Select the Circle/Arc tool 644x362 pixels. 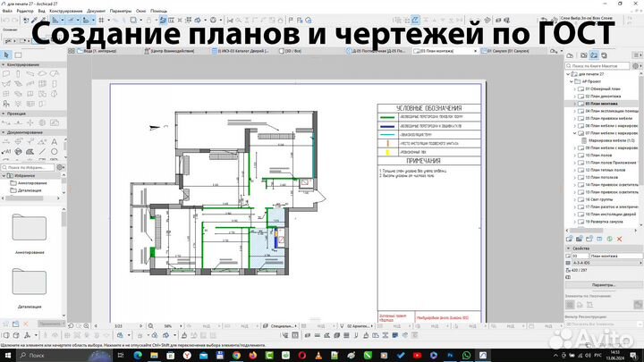pyautogui.click(x=54, y=152)
